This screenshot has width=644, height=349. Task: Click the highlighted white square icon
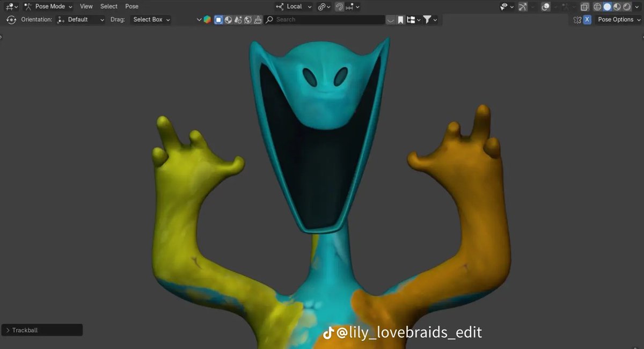coord(218,19)
